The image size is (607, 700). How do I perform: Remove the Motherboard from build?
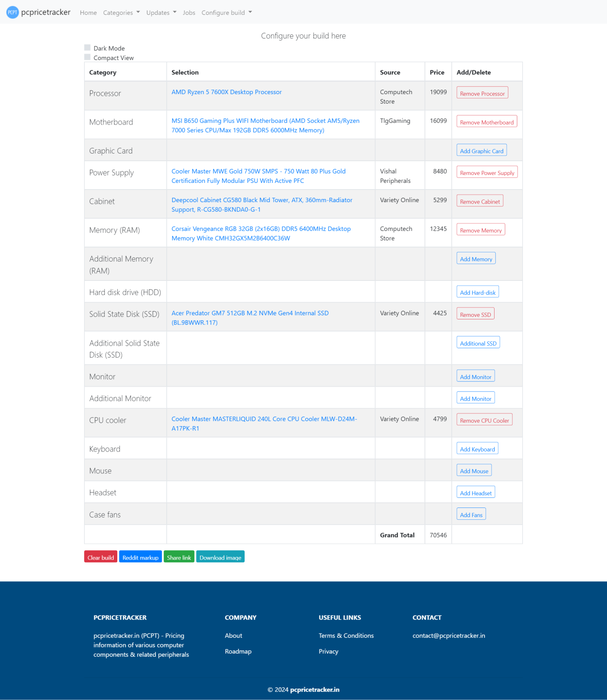[487, 122]
